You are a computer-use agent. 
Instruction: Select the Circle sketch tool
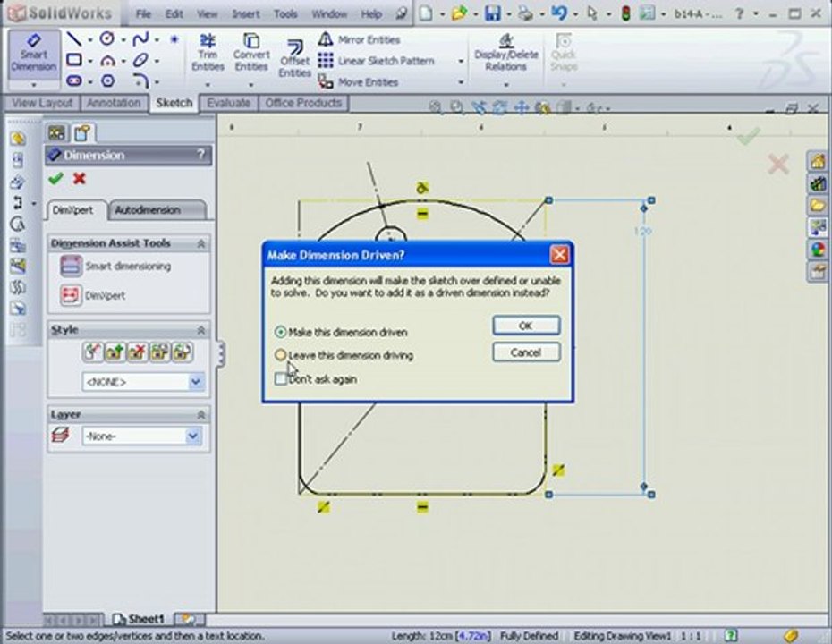(x=107, y=38)
